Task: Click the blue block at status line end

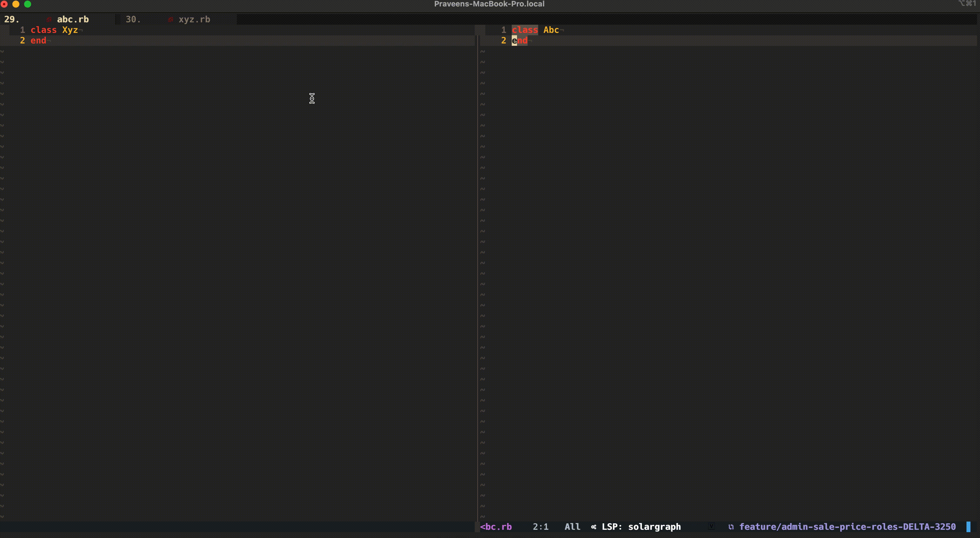Action: coord(968,527)
